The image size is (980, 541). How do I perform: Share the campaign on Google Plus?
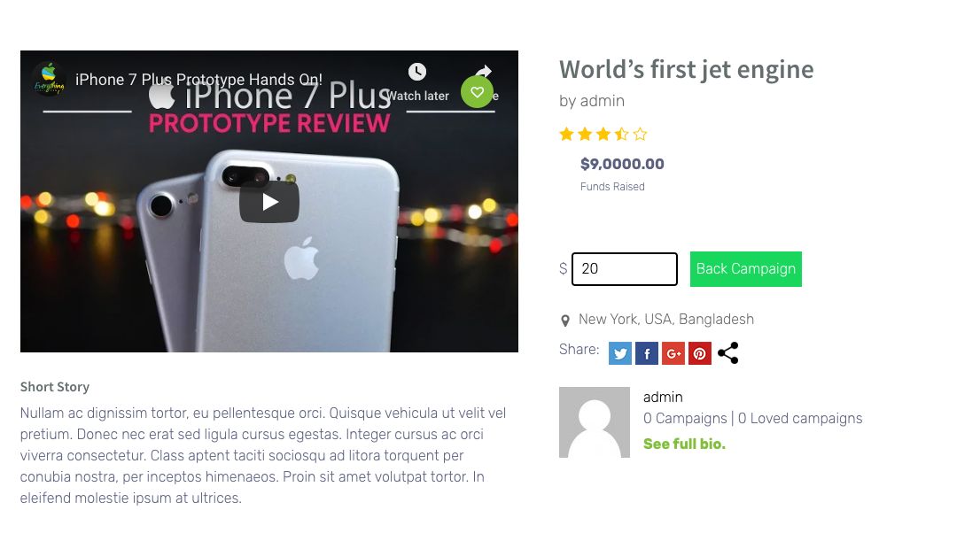673,353
